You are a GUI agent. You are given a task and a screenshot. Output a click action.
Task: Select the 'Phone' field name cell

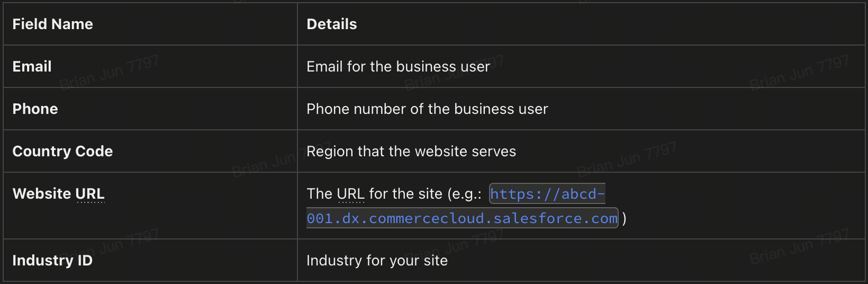(x=35, y=109)
